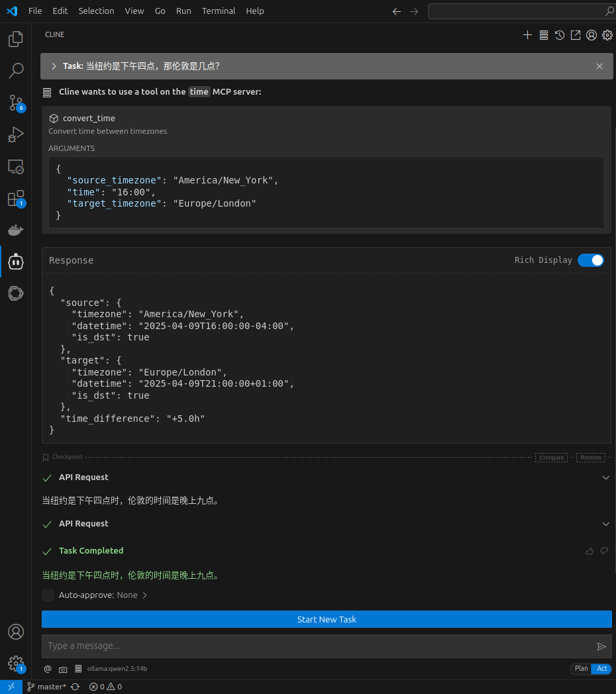Expand the second API Request chevron
Screen dimensions: 616x694
(x=605, y=524)
